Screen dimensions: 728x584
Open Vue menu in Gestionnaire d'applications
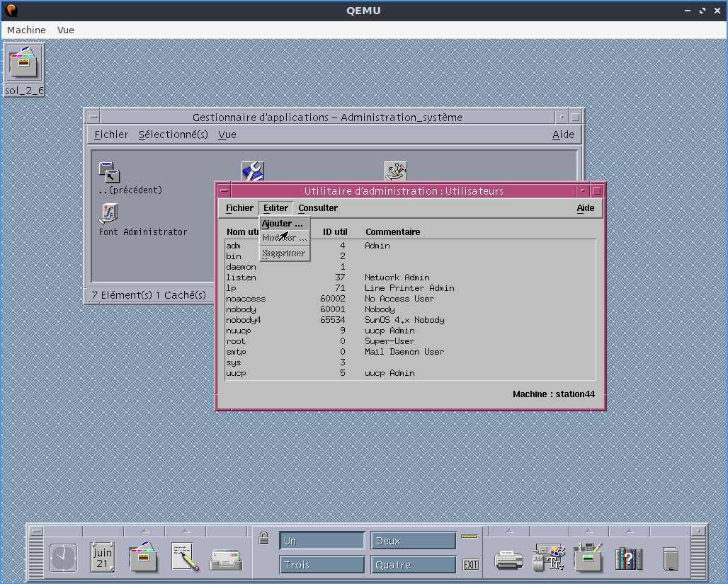coord(227,134)
